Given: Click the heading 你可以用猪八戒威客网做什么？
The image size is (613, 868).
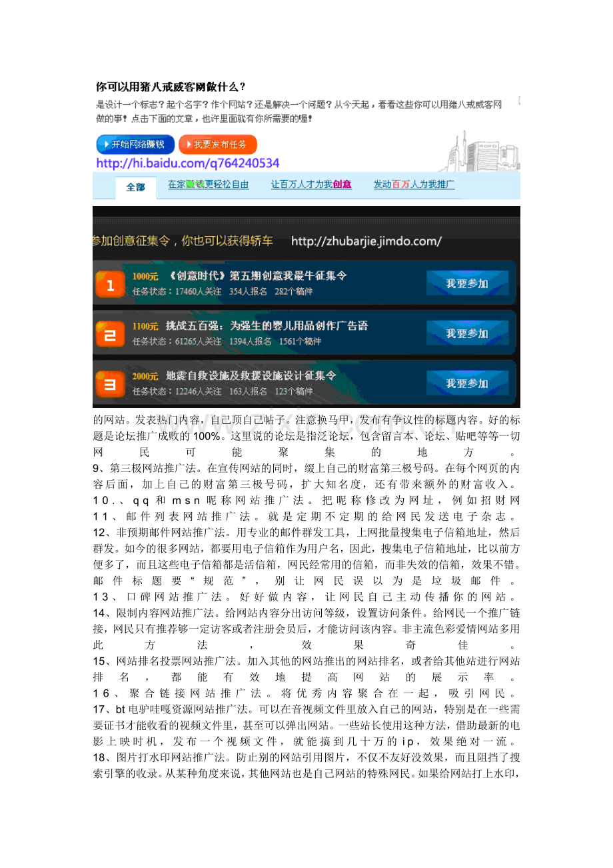Looking at the screenshot, I should click(x=171, y=87).
